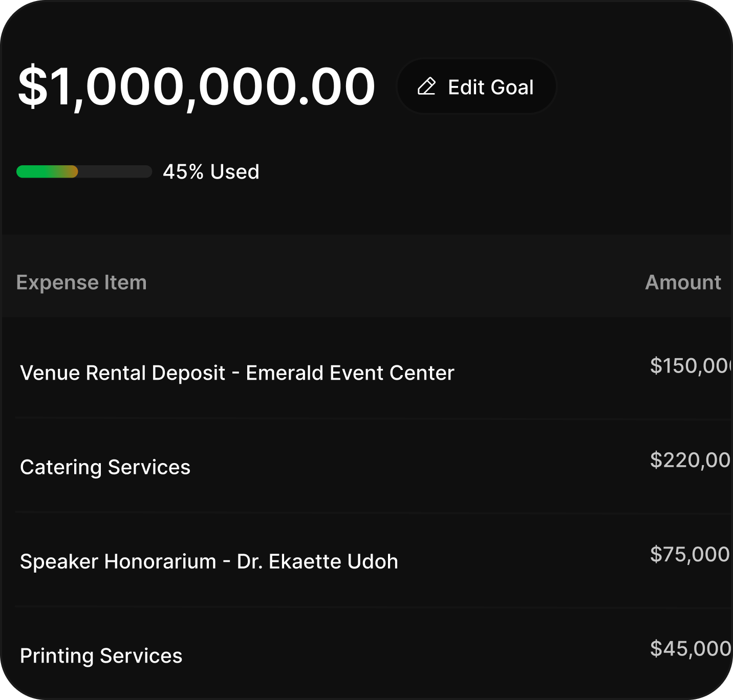Screen dimensions: 733x700
Task: Click the $220,000 catering amount
Action: [691, 460]
